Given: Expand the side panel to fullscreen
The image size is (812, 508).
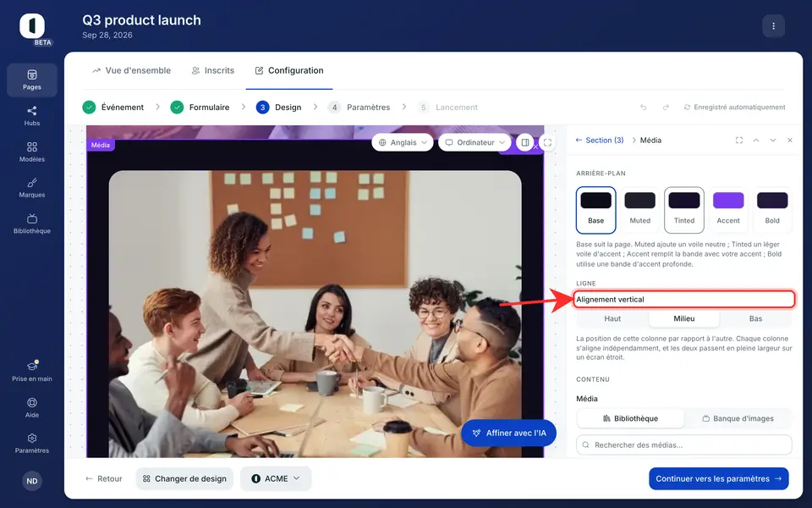Looking at the screenshot, I should [739, 141].
